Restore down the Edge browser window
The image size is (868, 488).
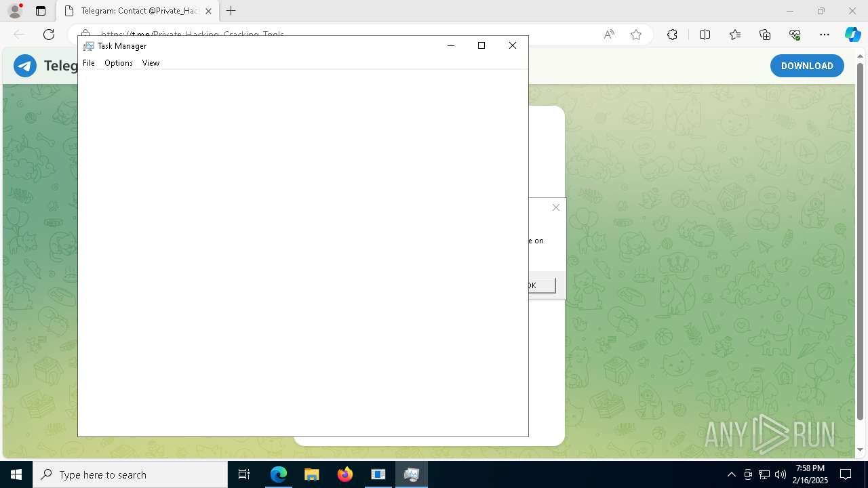tap(821, 11)
